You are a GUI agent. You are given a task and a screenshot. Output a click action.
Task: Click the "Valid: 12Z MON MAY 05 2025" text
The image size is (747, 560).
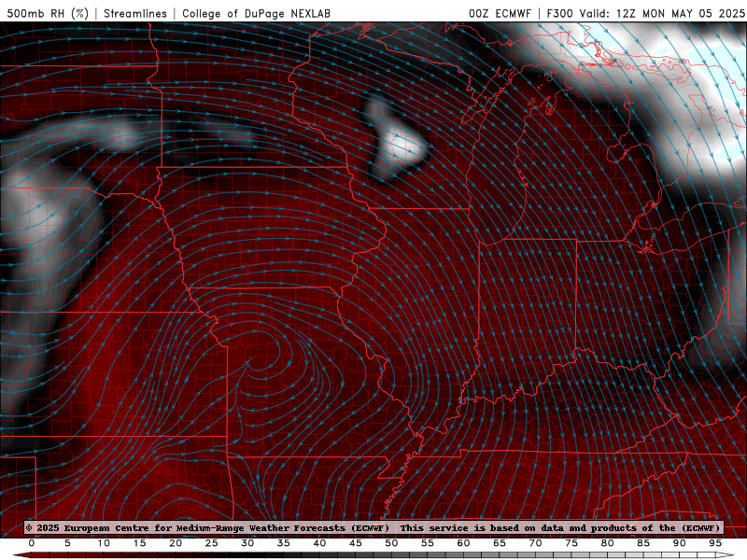(662, 13)
